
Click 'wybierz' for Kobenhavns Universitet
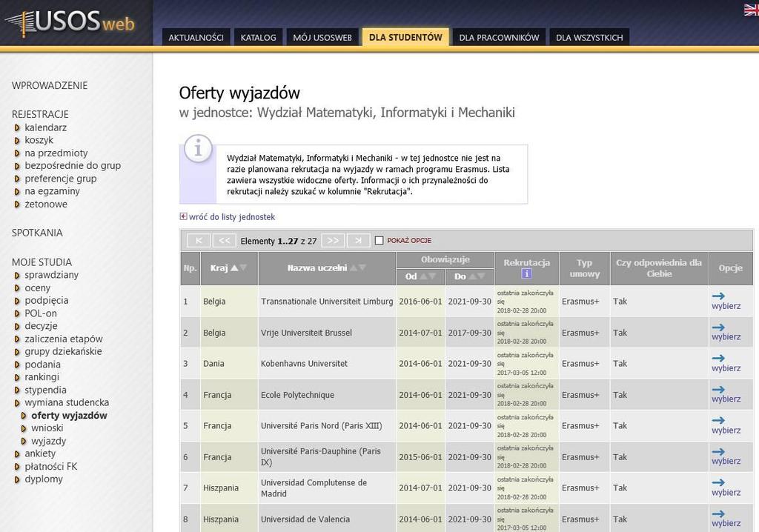pos(726,368)
